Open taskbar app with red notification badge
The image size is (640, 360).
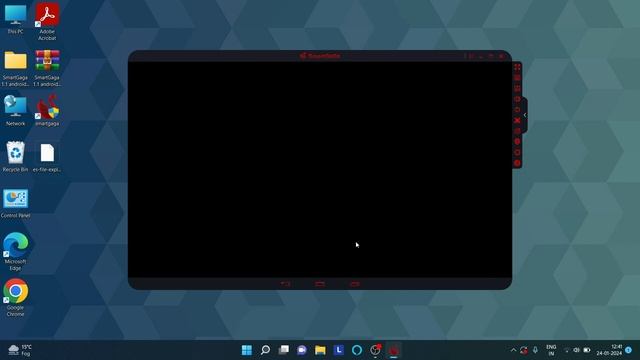coord(376,350)
